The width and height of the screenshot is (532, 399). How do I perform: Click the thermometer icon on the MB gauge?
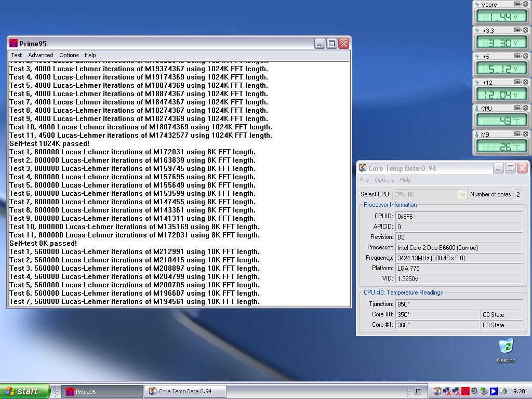pyautogui.click(x=477, y=135)
